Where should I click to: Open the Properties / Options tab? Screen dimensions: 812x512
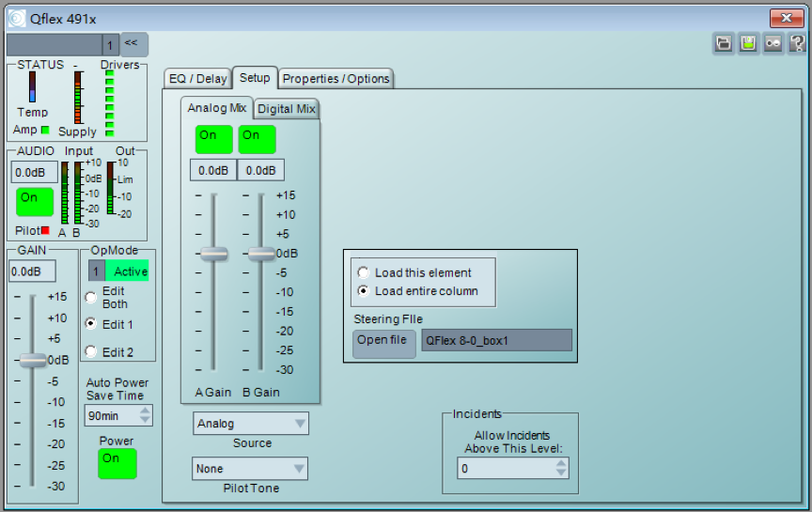(336, 79)
